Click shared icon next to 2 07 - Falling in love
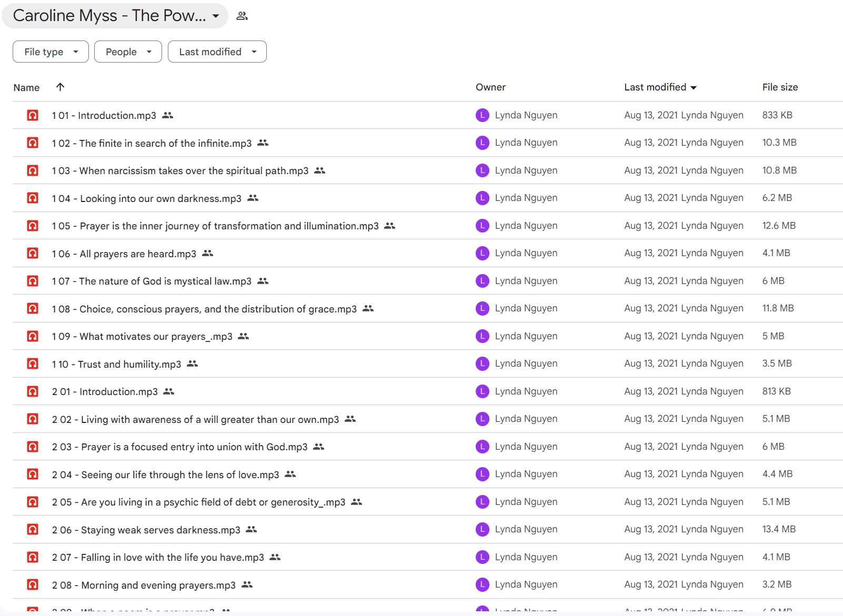The height and width of the screenshot is (616, 843). pyautogui.click(x=275, y=557)
